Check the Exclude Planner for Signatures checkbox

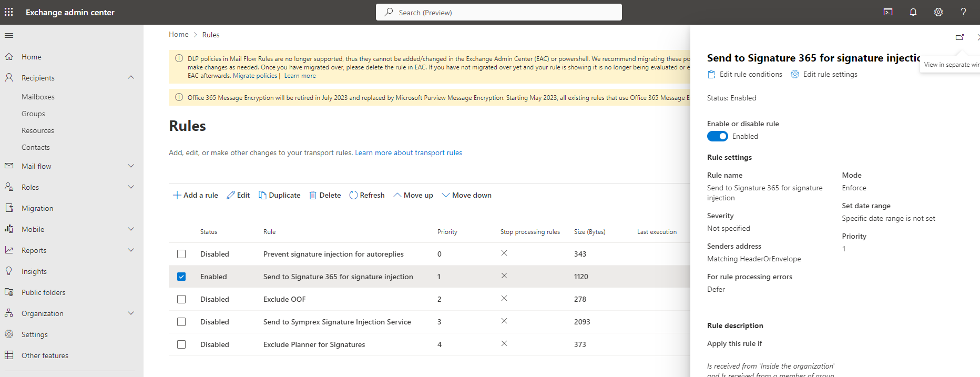[x=181, y=344]
